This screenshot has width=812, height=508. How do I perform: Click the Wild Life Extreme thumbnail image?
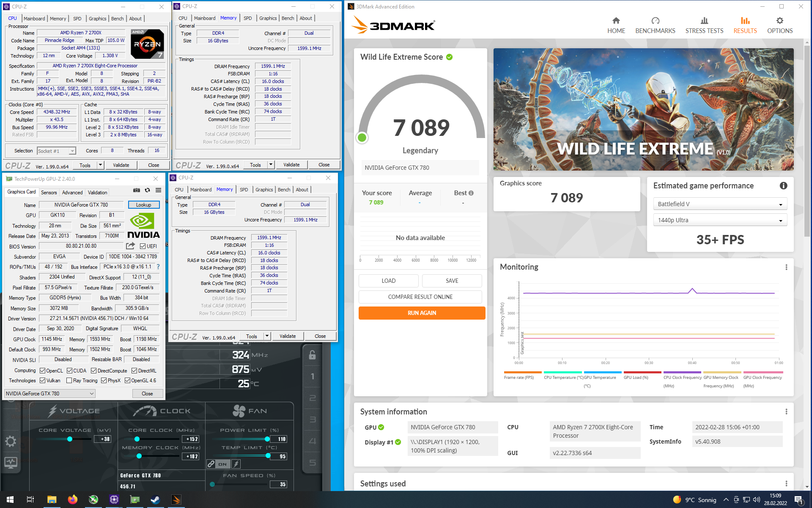[x=643, y=109]
